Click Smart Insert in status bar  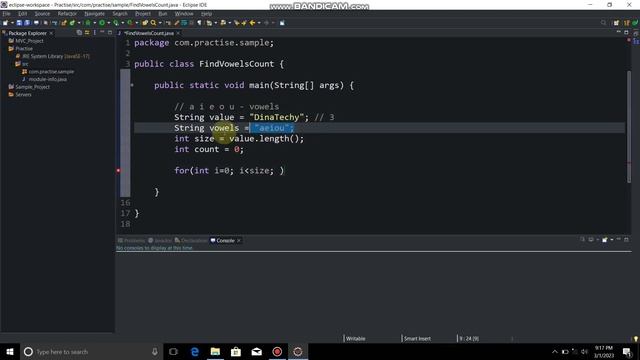tap(417, 339)
